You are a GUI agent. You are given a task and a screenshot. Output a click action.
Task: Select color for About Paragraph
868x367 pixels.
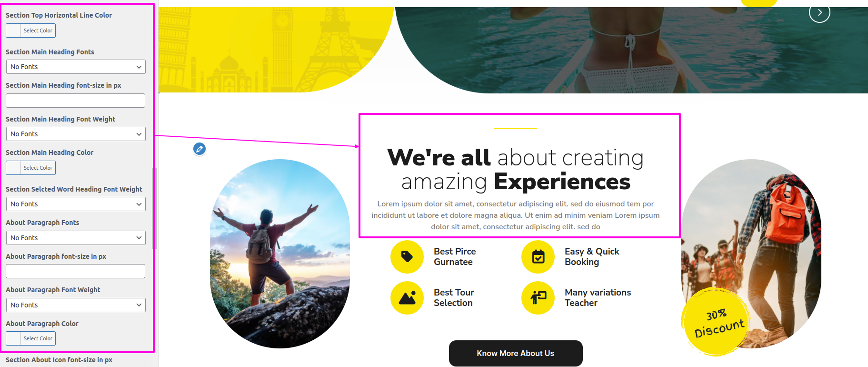30,338
